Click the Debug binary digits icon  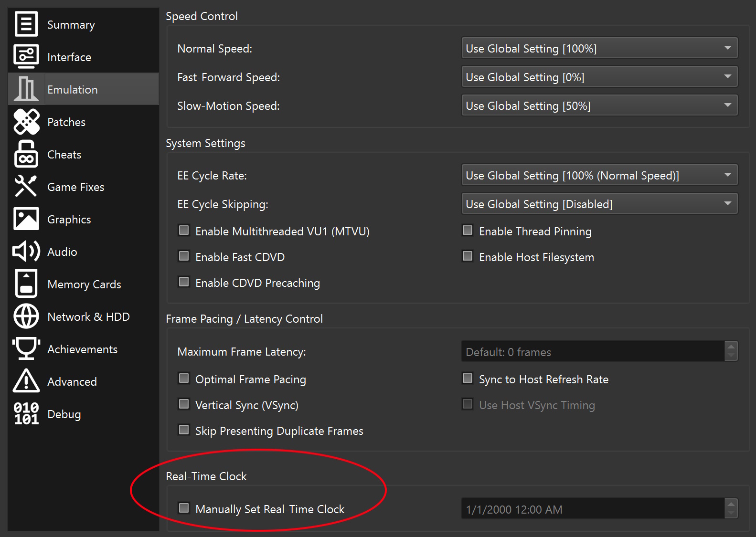point(26,414)
